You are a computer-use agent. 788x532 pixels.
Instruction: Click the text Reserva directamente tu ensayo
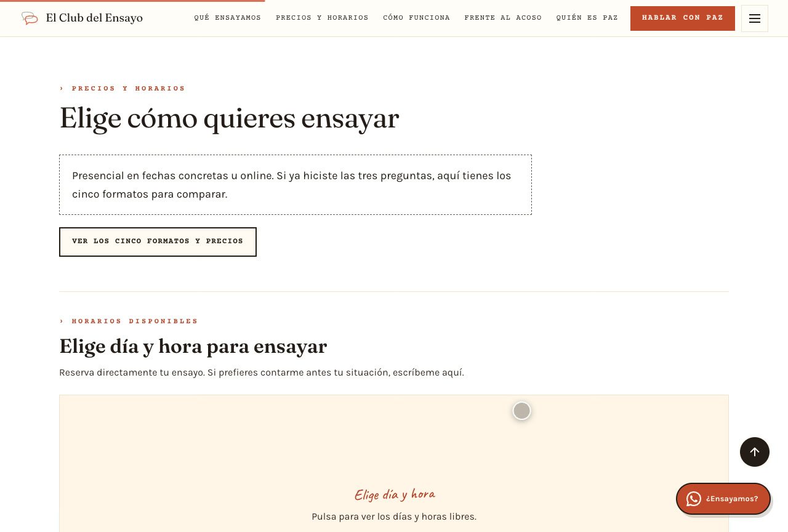(x=132, y=373)
